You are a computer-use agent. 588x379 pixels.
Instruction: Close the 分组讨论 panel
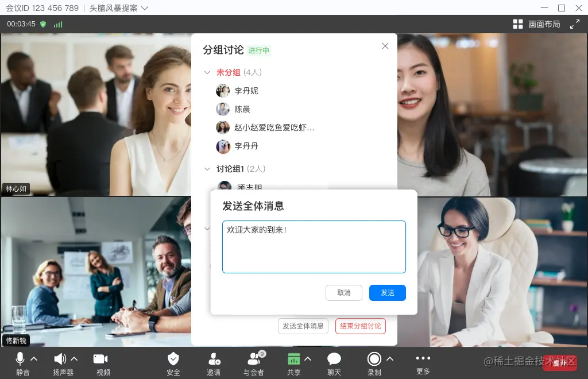tap(385, 46)
